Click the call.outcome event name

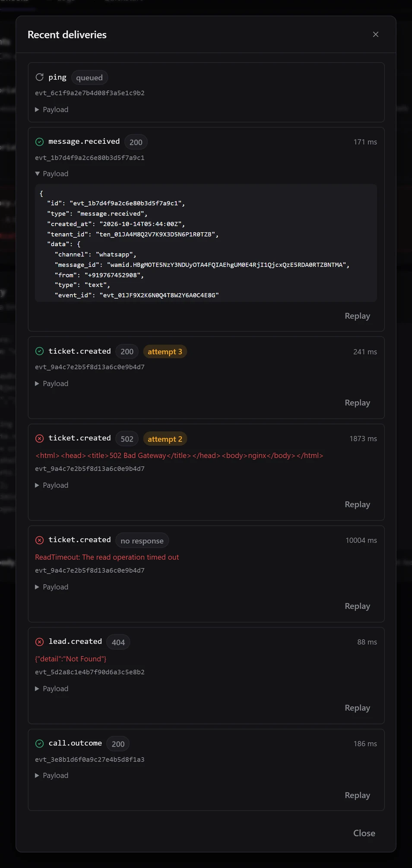coord(75,743)
